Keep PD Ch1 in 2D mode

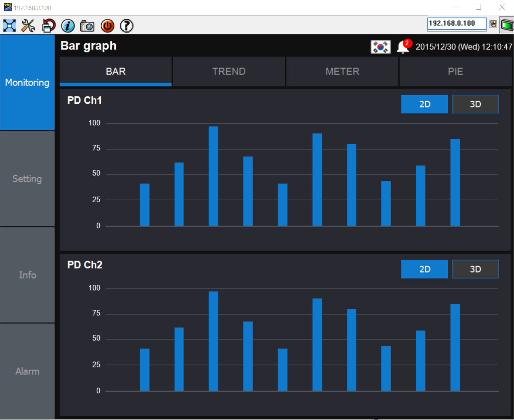(424, 104)
